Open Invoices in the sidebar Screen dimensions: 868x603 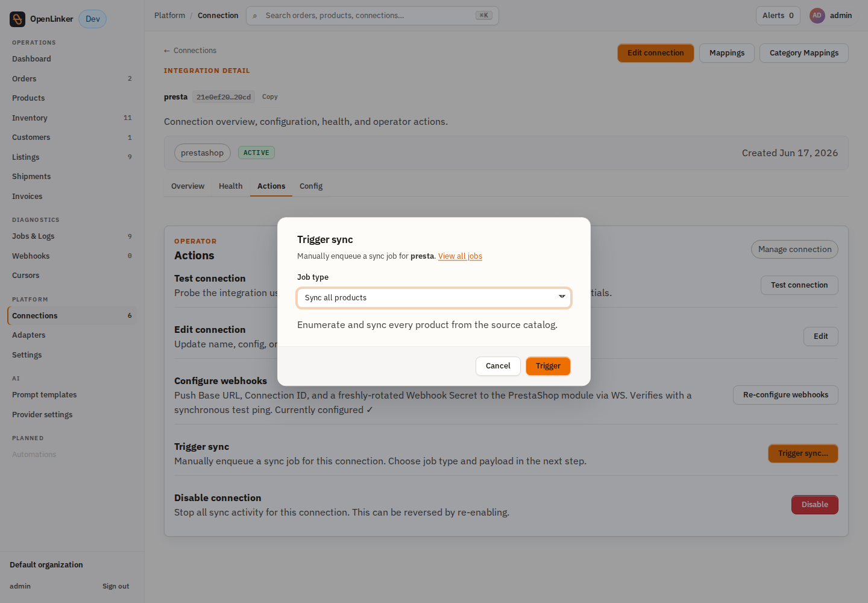point(72,197)
